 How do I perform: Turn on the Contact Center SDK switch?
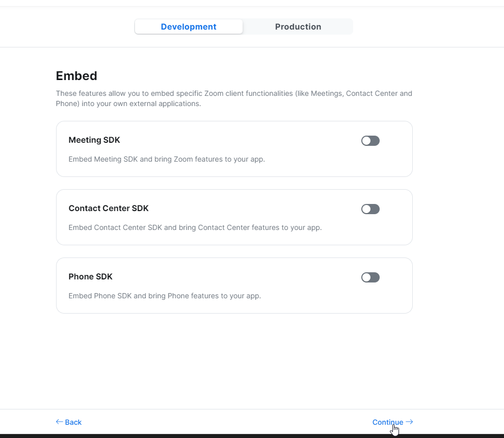pos(370,209)
